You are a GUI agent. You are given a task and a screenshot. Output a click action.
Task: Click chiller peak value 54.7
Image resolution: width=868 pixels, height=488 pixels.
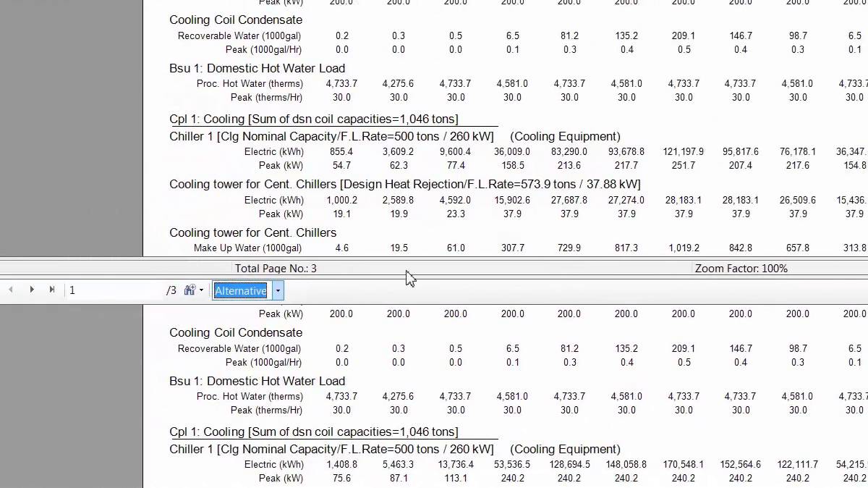[341, 165]
